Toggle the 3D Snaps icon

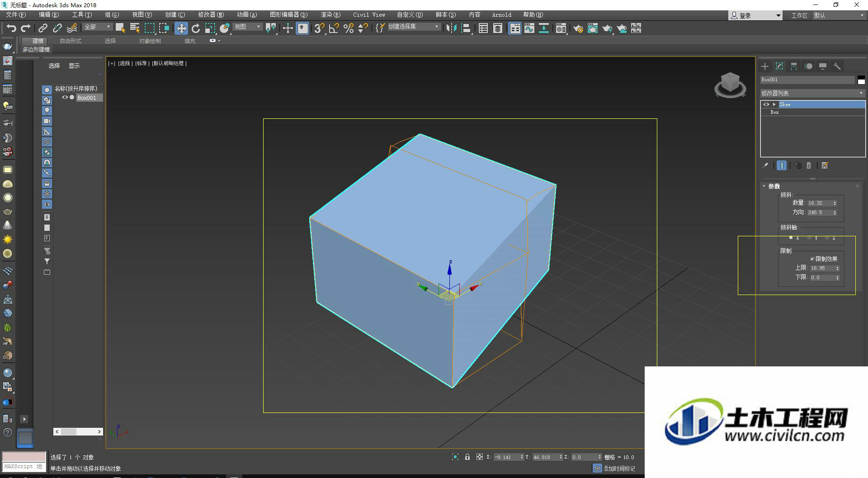click(x=319, y=28)
